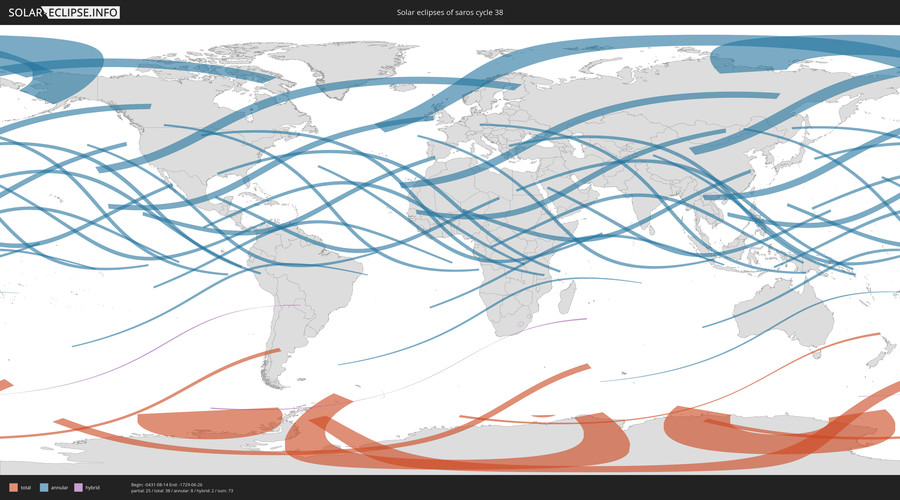The height and width of the screenshot is (500, 900).
Task: Click the "Solar eclipses of saros cycle 38" title
Action: tap(449, 12)
